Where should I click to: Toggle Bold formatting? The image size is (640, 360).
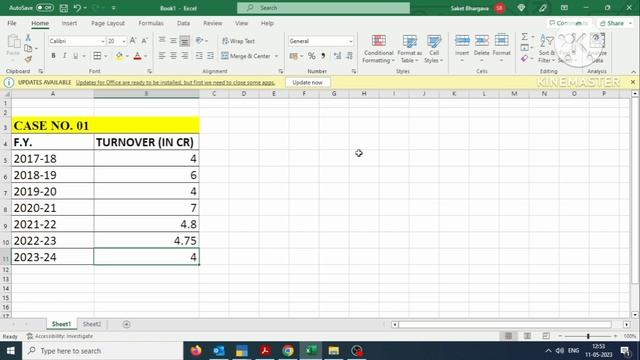(53, 56)
